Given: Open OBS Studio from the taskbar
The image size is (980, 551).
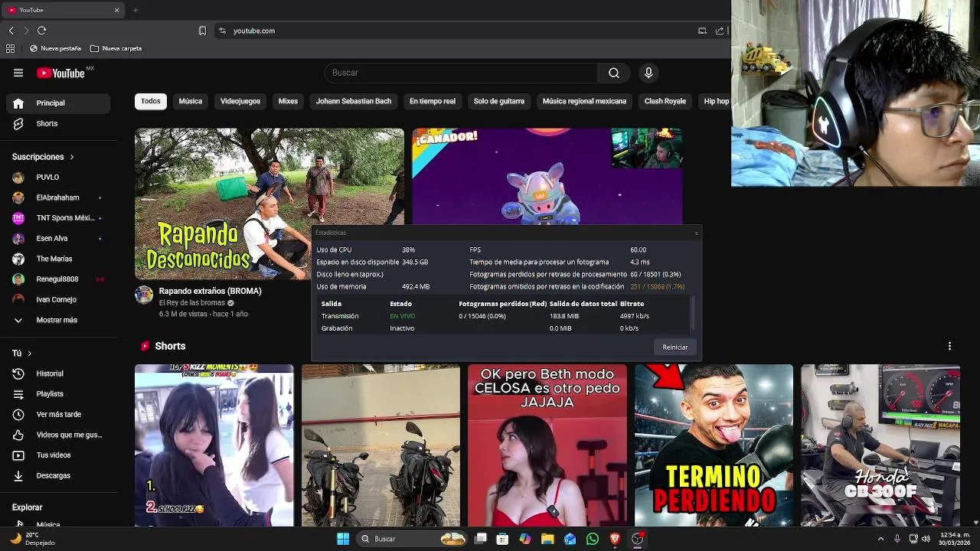Looking at the screenshot, I should [x=637, y=539].
